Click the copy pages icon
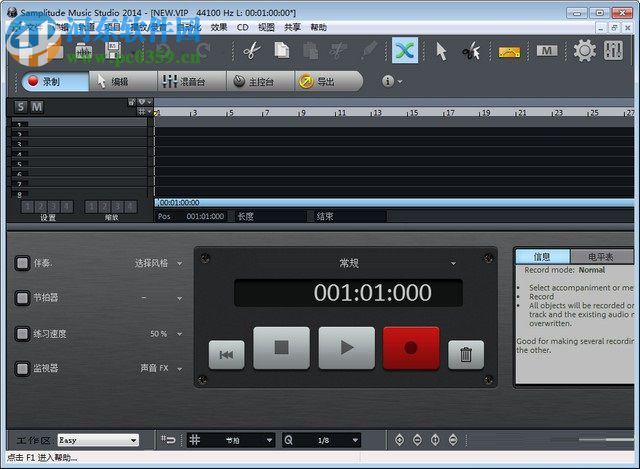640x469 pixels. [x=282, y=51]
